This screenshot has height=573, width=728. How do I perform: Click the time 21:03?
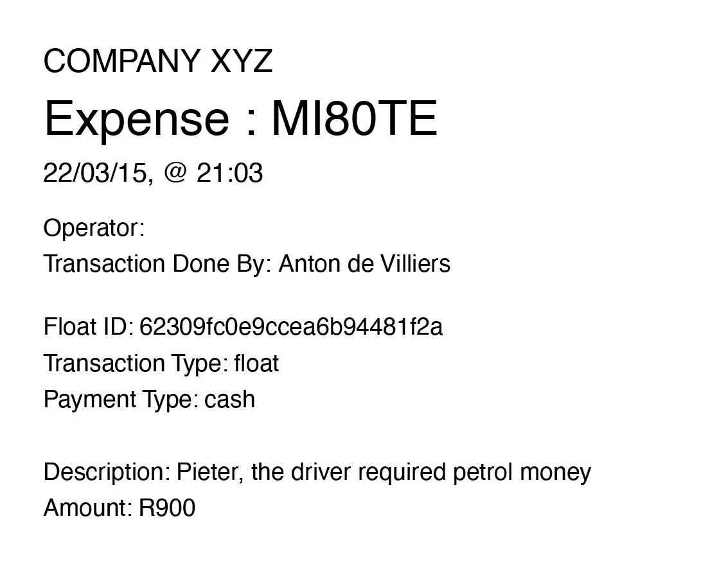point(229,173)
